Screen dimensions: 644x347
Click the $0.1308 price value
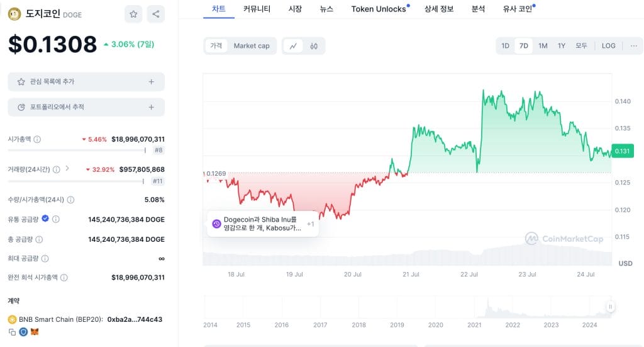click(53, 45)
